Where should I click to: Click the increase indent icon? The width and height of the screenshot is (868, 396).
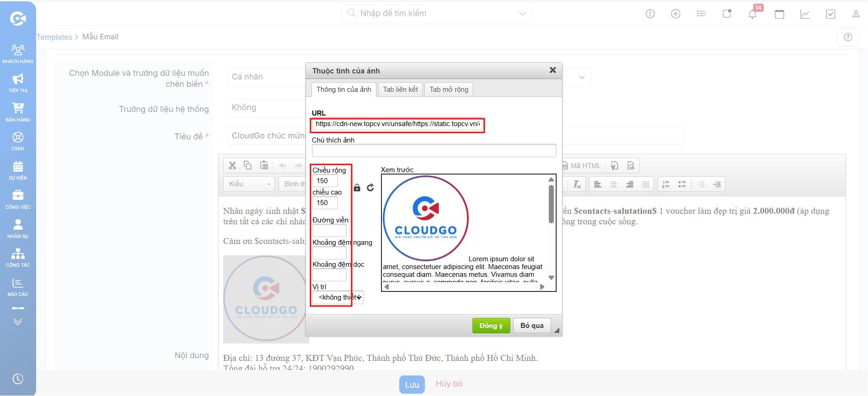coord(717,185)
